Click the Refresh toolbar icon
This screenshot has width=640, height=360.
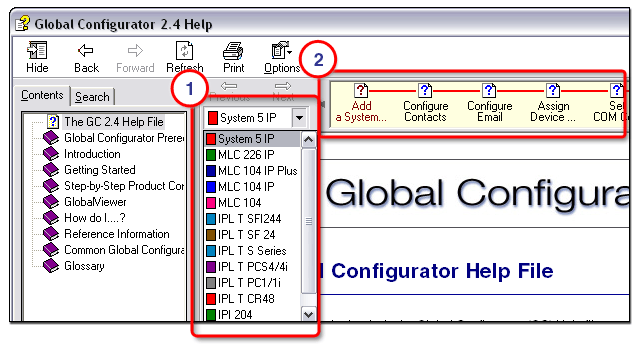(184, 51)
